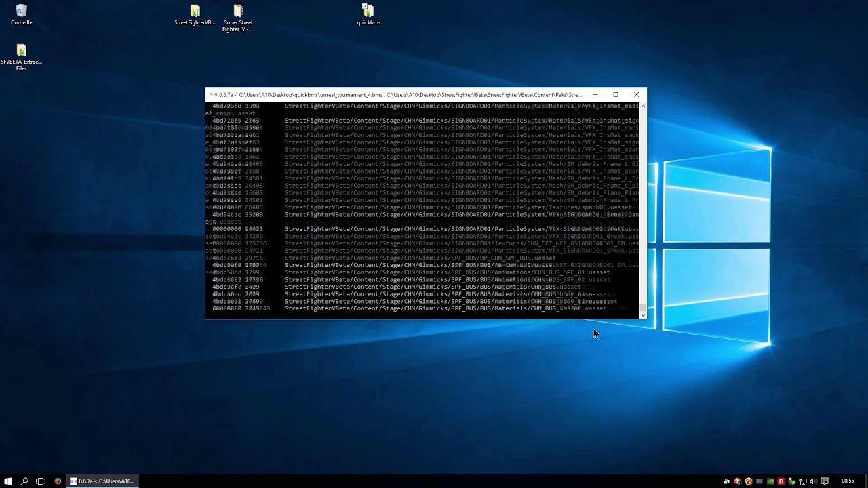This screenshot has width=868, height=488.
Task: Click the console scrollbar up arrow
Action: coord(643,106)
